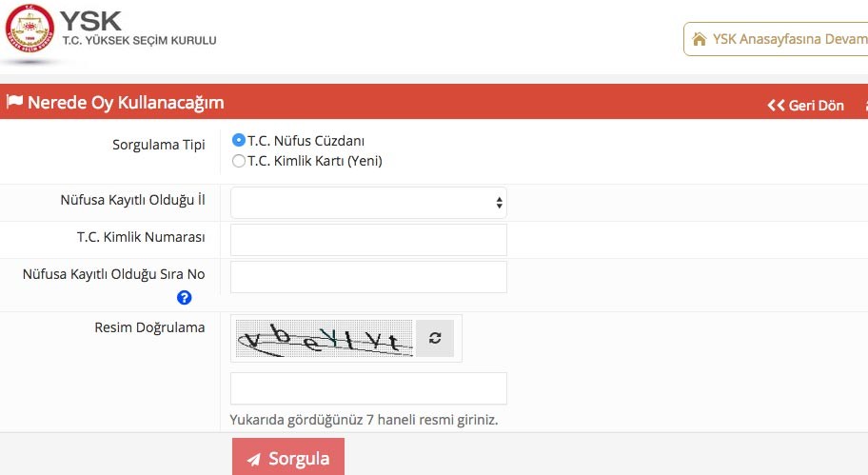This screenshot has height=475, width=868.
Task: Click the Nüfusa Kayıtlı Olduğu Sıra No field
Action: (x=368, y=277)
